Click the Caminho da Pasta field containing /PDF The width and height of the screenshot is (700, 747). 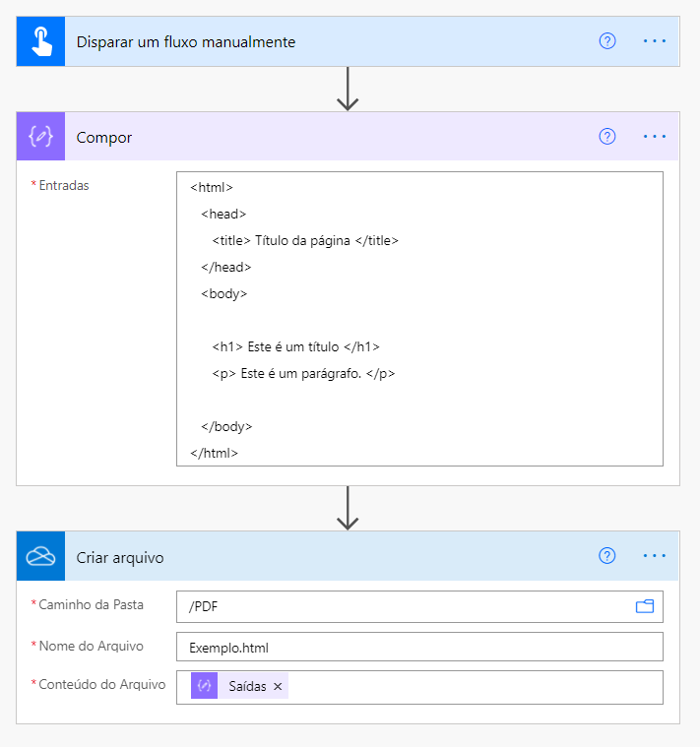[x=404, y=606]
